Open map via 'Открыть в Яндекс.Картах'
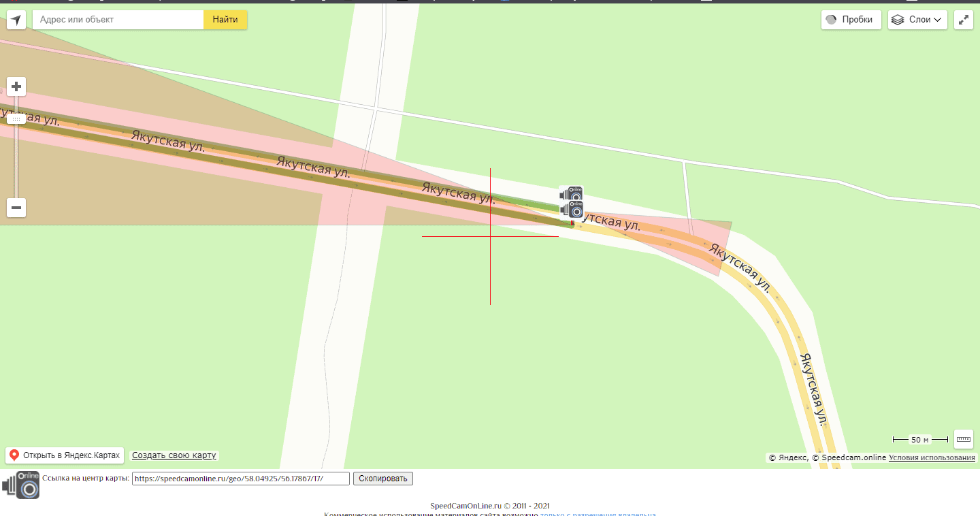 pos(65,455)
